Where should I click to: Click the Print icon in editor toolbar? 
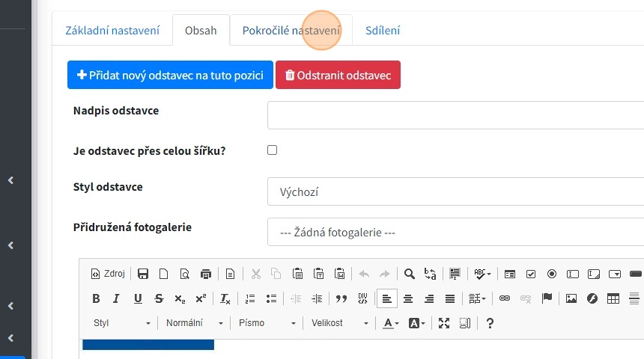pyautogui.click(x=206, y=274)
